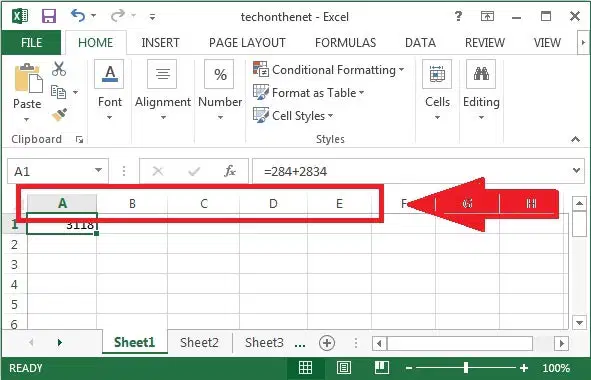Click next sheet navigation arrow
This screenshot has height=380, width=591.
(x=60, y=342)
